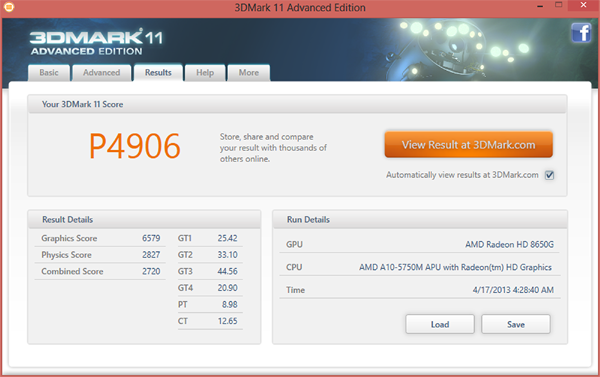Open the Help tab

pyautogui.click(x=205, y=73)
